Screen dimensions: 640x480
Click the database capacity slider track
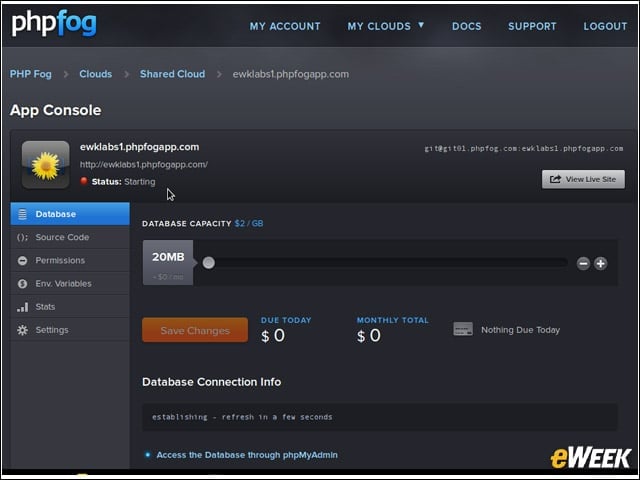(x=384, y=263)
